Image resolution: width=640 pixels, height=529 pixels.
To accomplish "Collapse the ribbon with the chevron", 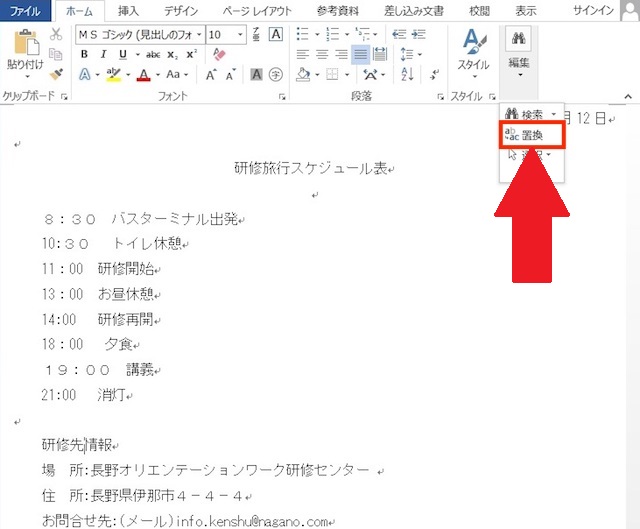I will (x=628, y=97).
